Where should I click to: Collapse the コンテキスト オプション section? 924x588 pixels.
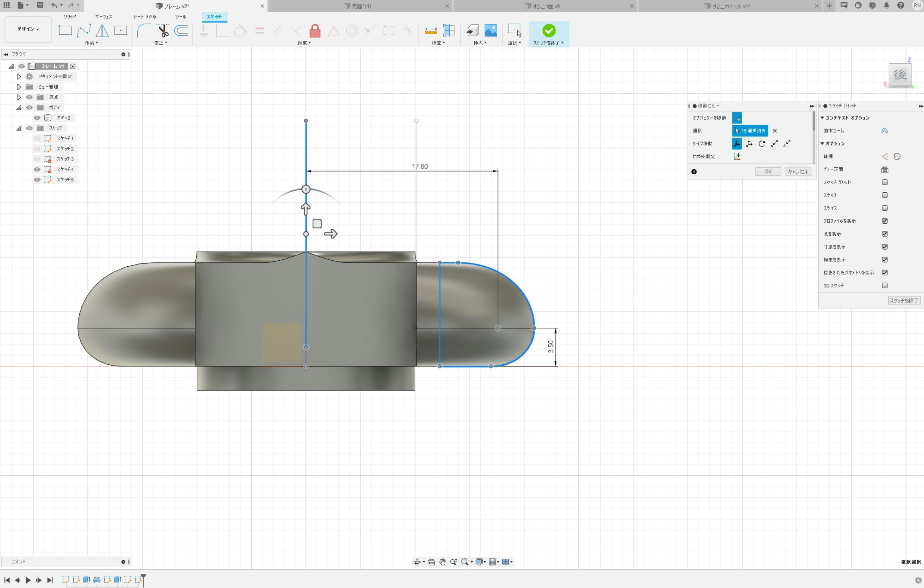pos(822,118)
